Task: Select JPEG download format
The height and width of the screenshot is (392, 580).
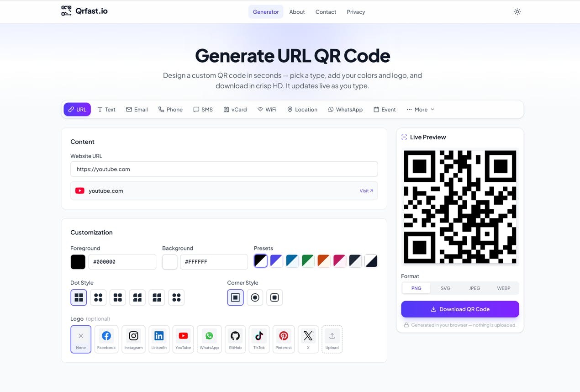Action: [x=475, y=288]
